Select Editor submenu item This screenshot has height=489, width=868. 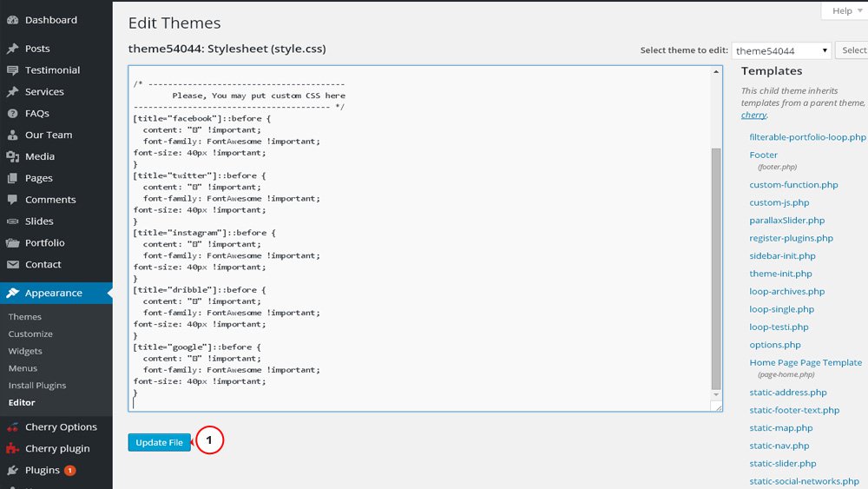[x=22, y=403]
